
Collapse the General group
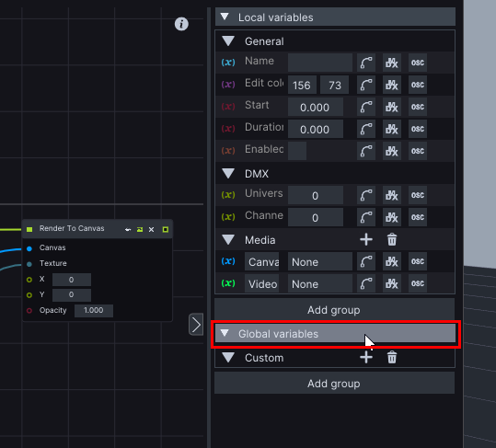click(228, 40)
